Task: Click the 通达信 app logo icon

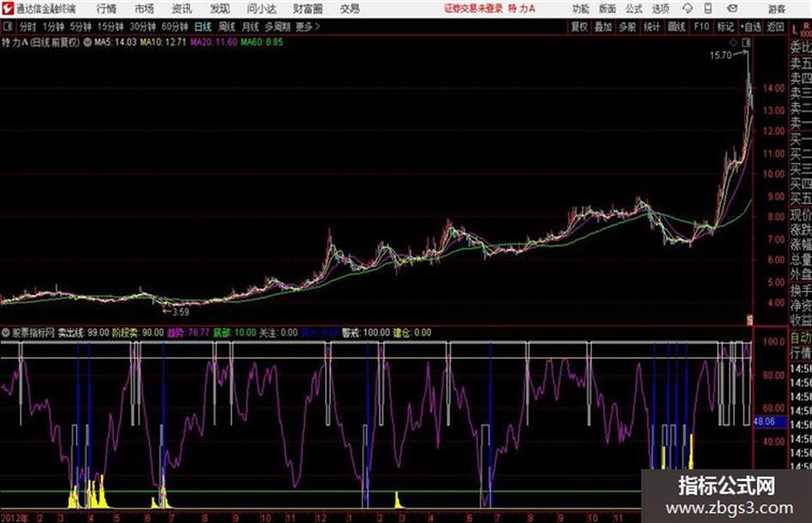Action: [x=7, y=9]
